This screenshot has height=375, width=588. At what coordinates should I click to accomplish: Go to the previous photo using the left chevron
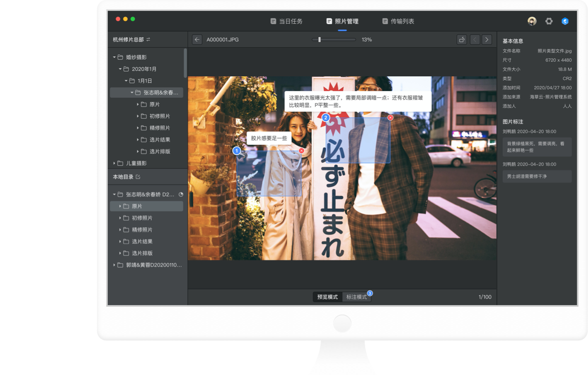pos(475,40)
